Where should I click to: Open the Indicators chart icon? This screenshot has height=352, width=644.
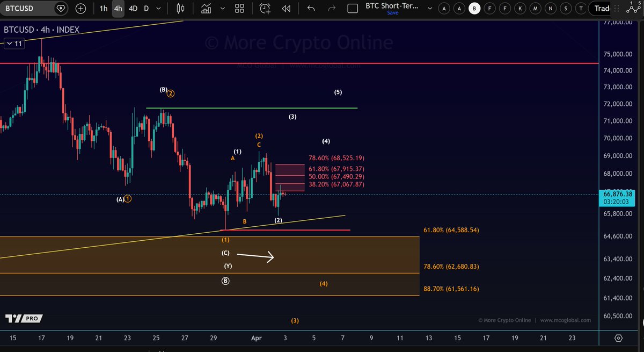click(x=206, y=9)
